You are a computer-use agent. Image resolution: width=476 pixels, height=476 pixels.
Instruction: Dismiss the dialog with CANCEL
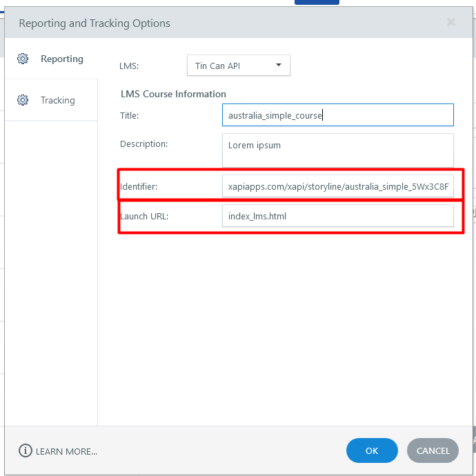pos(433,450)
